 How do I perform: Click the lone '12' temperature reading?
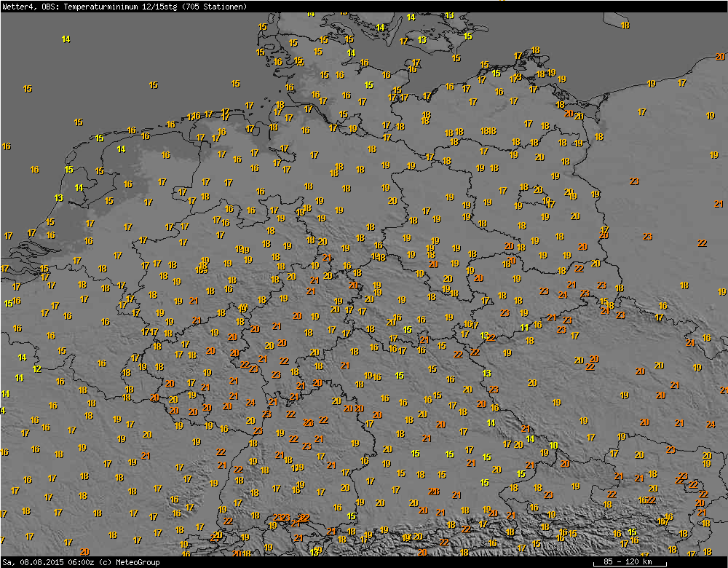coord(37,369)
